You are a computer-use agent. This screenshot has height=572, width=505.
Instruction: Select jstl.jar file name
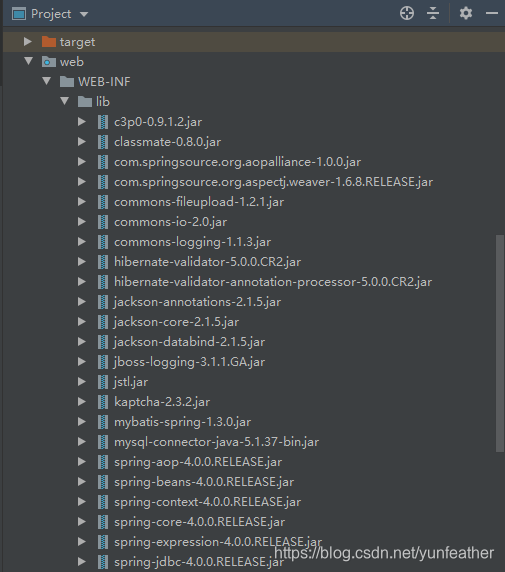point(131,382)
